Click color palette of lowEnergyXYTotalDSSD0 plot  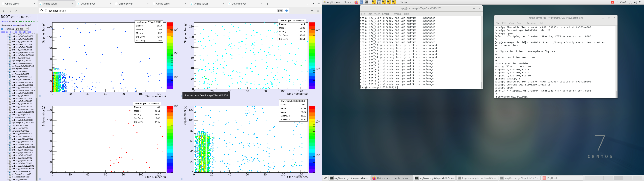tap(170, 56)
